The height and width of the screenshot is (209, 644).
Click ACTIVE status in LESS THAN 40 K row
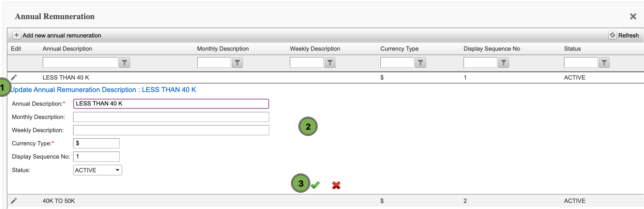[575, 78]
